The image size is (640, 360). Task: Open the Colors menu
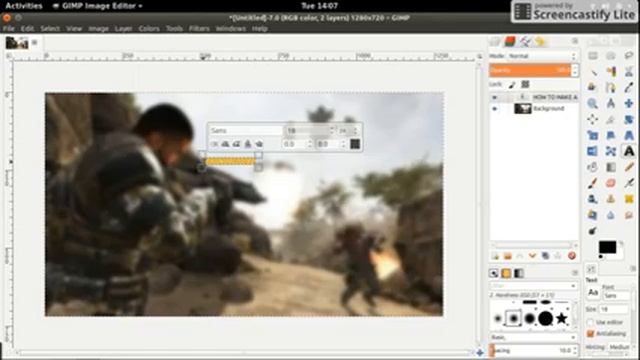(149, 29)
